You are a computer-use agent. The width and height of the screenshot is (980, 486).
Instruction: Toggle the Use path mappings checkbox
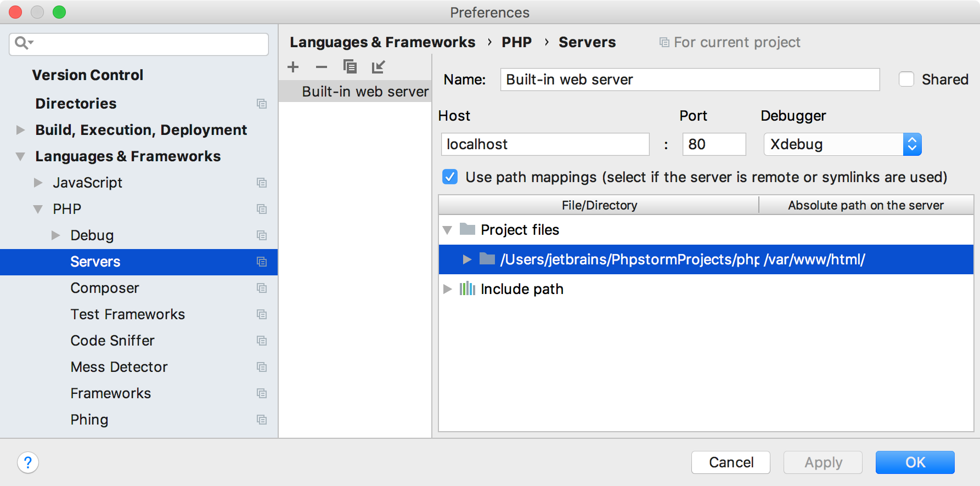(450, 177)
